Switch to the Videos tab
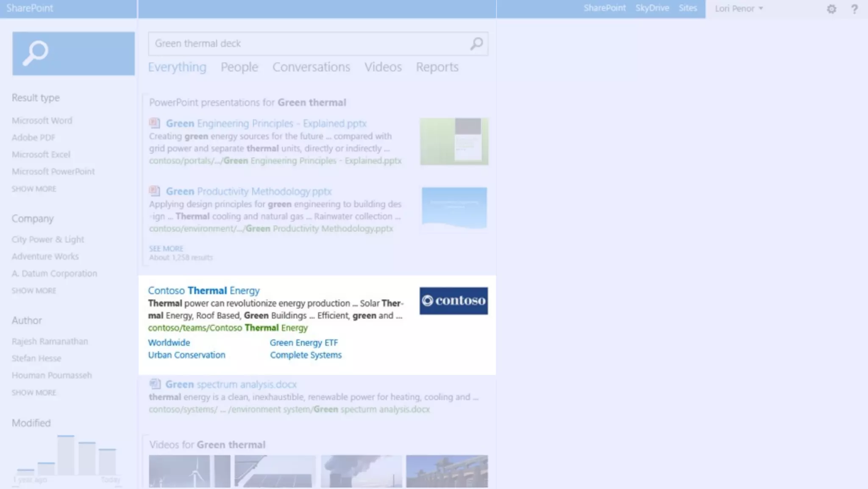 coord(383,67)
